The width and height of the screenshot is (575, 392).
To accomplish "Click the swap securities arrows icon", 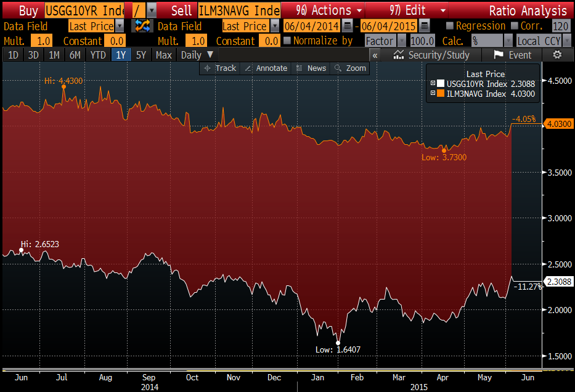I will click(x=142, y=26).
